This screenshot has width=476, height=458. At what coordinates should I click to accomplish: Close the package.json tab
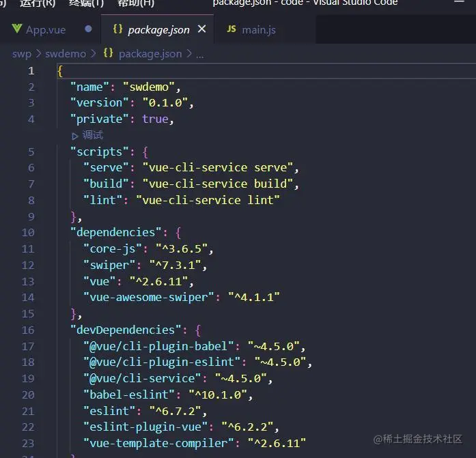pyautogui.click(x=202, y=29)
